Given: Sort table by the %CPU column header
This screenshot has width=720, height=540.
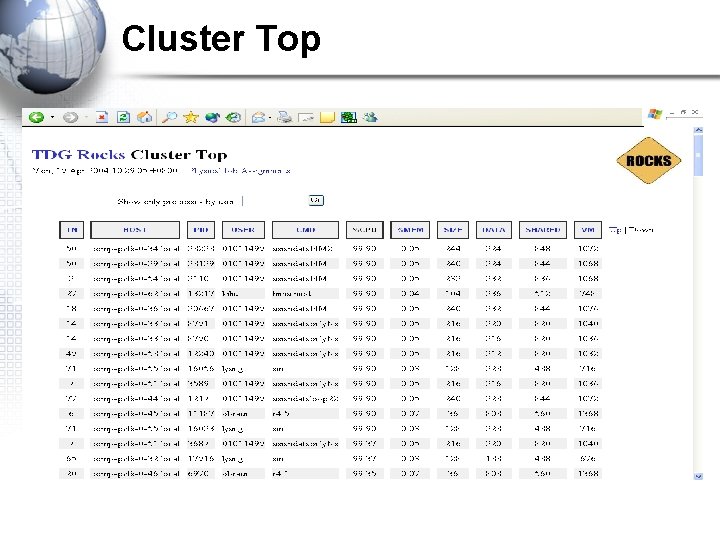Looking at the screenshot, I should coord(365,230).
